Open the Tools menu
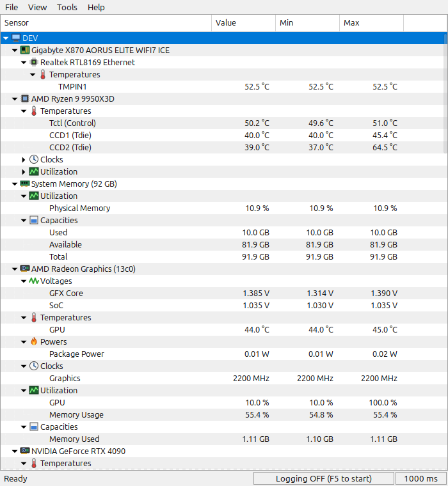This screenshot has height=486, width=448. 67,7
